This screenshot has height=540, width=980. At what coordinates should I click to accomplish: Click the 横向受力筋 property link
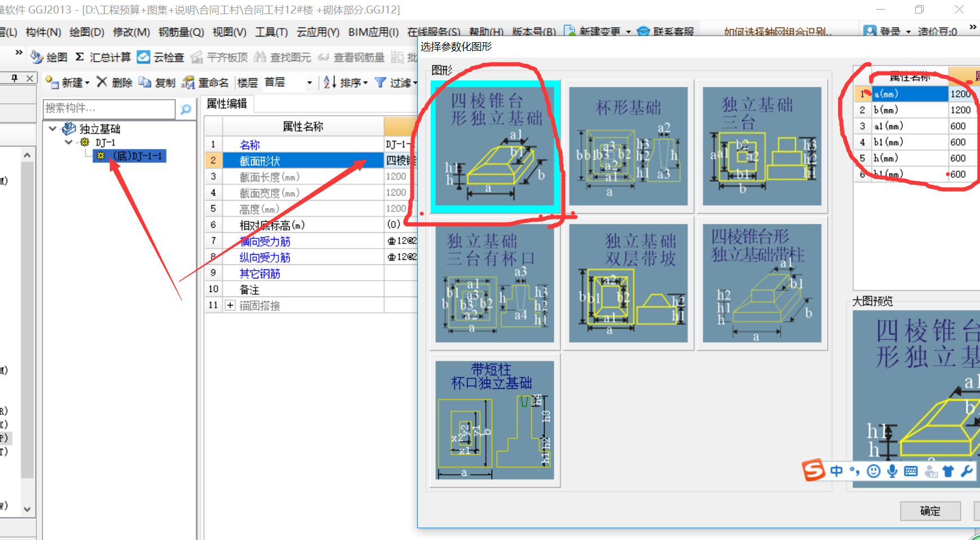[x=264, y=241]
